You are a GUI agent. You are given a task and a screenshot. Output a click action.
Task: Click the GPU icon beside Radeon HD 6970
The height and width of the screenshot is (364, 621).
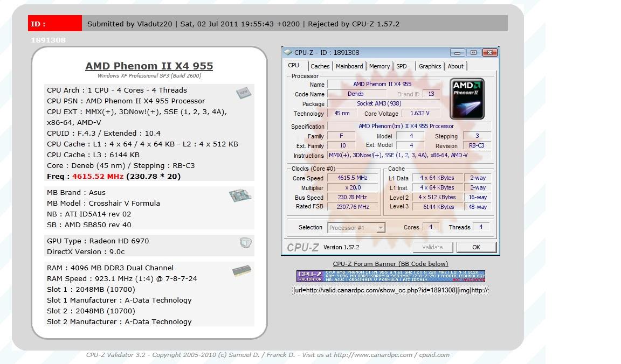pyautogui.click(x=246, y=242)
